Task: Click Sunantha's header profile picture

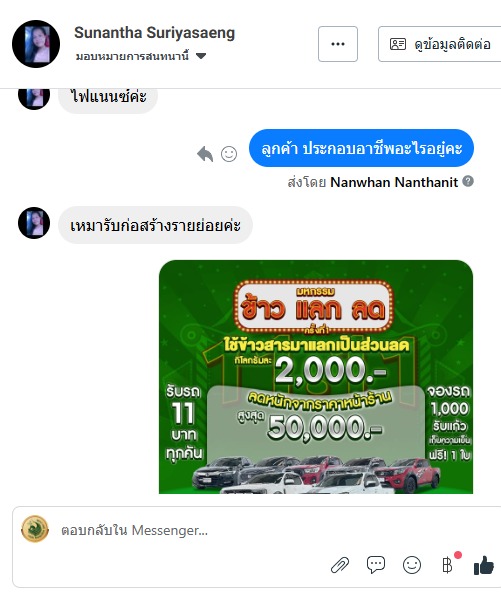Action: pyautogui.click(x=36, y=44)
